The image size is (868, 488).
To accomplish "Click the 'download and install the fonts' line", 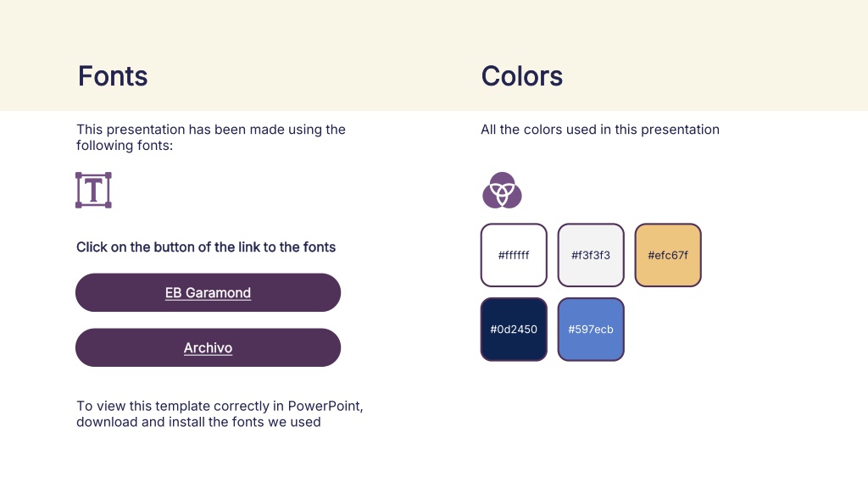I will pos(198,422).
